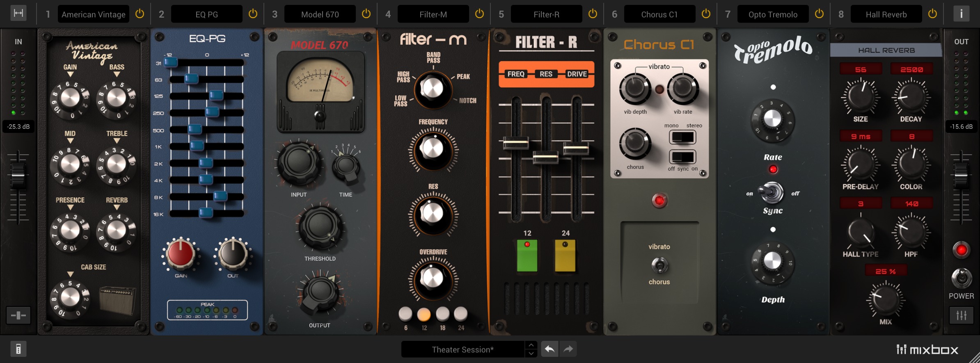Click the American Vintage GAIN knob
Viewport: 980px width, 363px height.
(x=70, y=98)
